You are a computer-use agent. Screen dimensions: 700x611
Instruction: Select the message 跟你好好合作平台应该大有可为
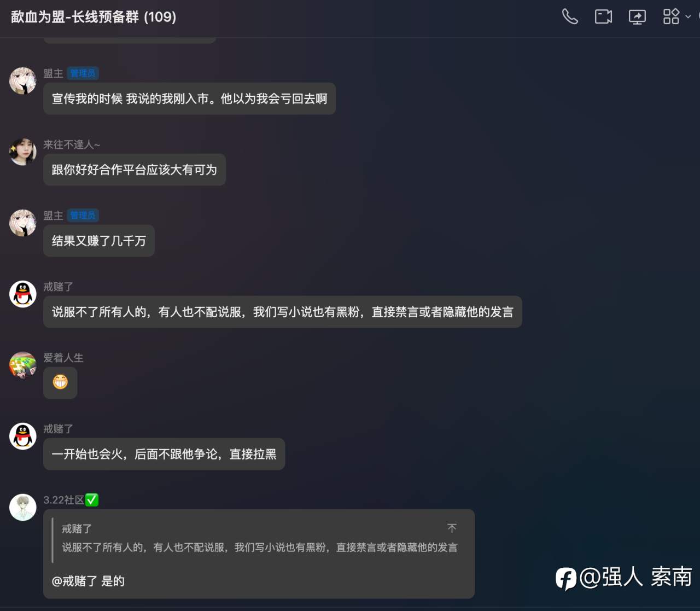click(x=135, y=170)
